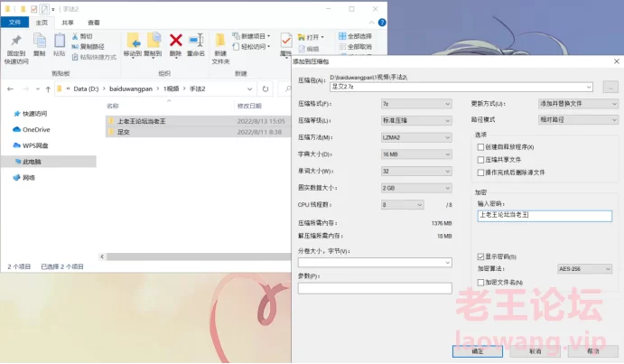Switch to the Home (主页) ribbon tab
This screenshot has height=364, width=624.
(42, 23)
